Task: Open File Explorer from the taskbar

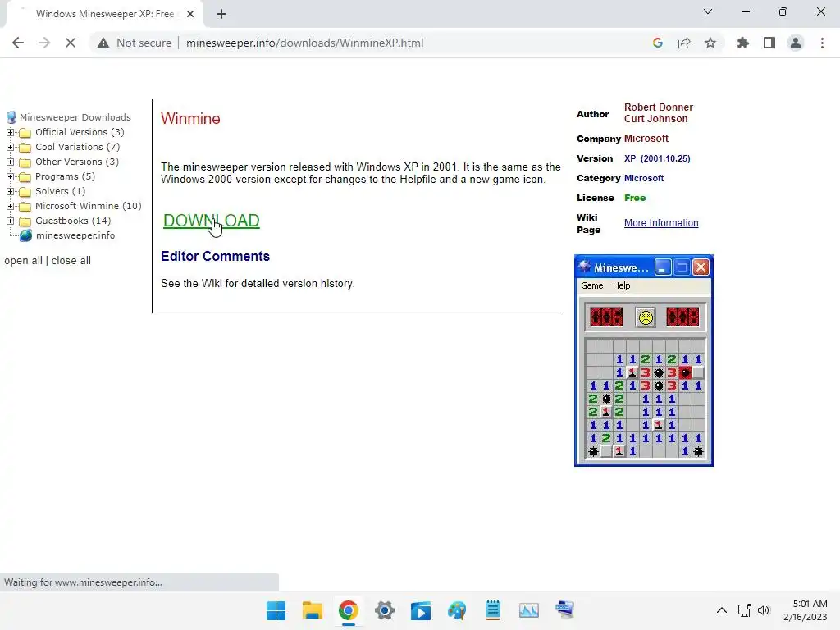Action: click(313, 610)
